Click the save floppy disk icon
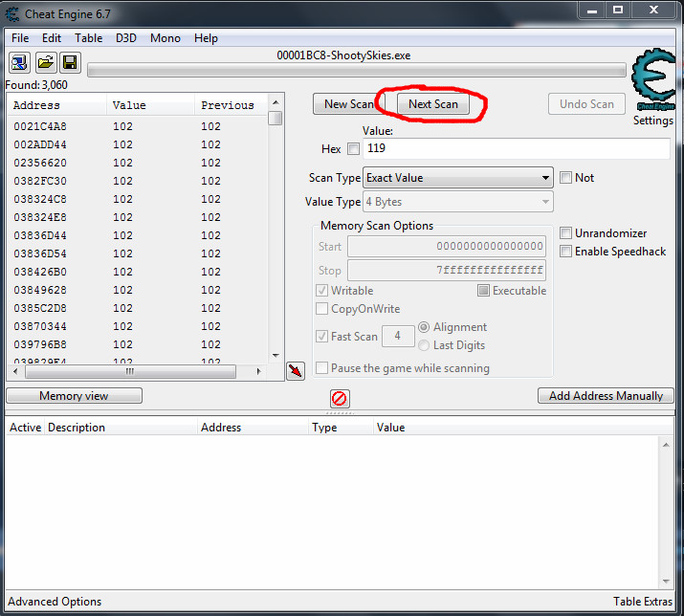 pyautogui.click(x=70, y=63)
